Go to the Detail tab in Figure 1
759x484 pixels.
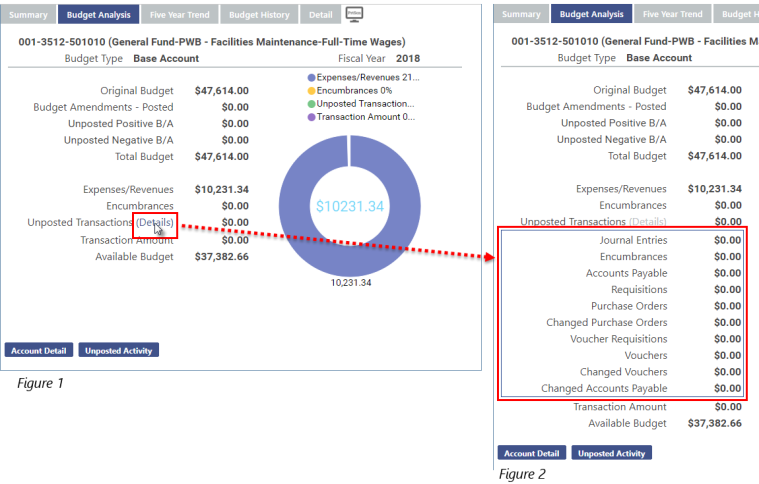[x=320, y=15]
